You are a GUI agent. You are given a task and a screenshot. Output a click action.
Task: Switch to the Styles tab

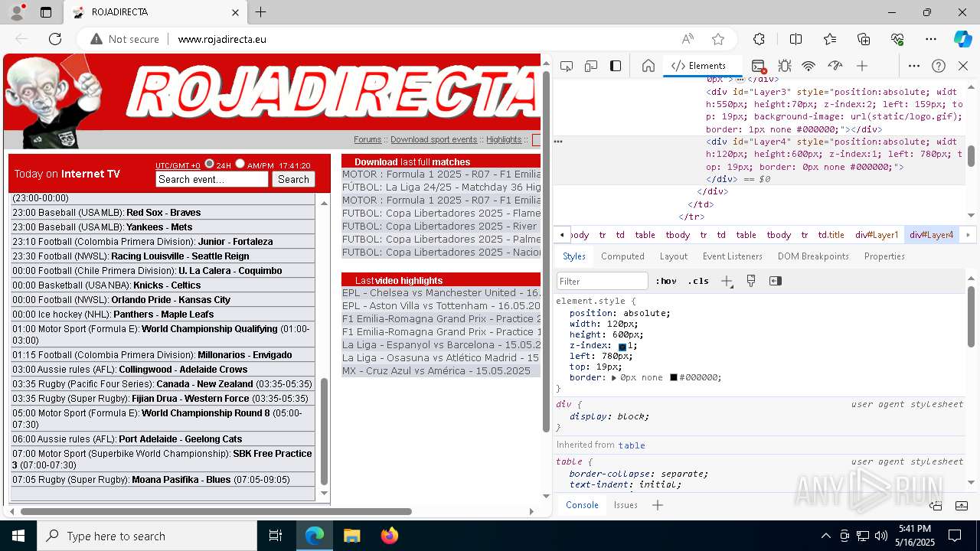pyautogui.click(x=574, y=256)
